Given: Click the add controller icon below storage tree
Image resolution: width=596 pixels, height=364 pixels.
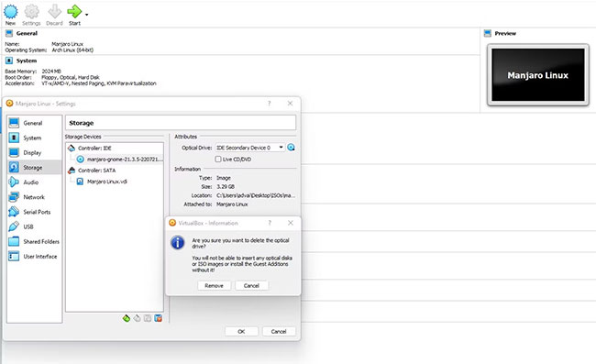Looking at the screenshot, I should 127,318.
